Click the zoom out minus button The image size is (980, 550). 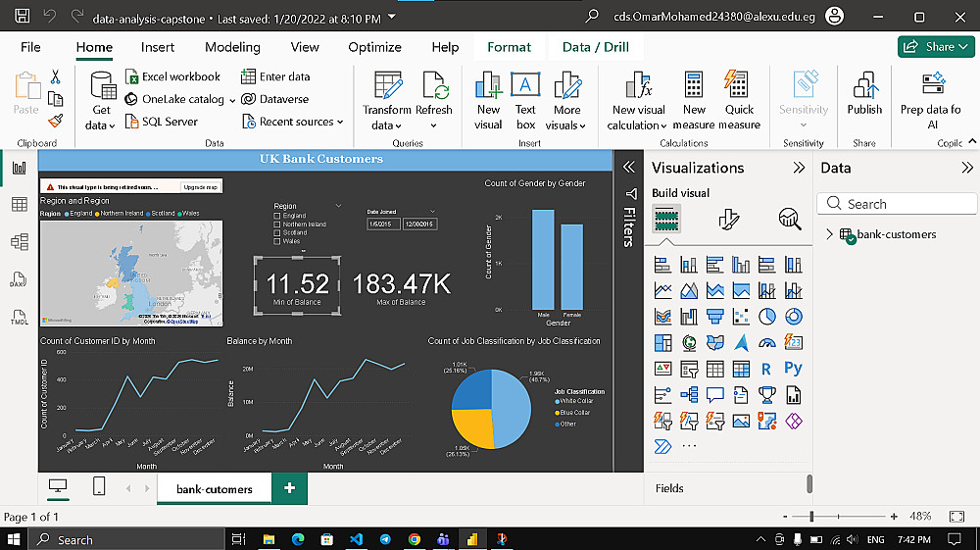(785, 517)
